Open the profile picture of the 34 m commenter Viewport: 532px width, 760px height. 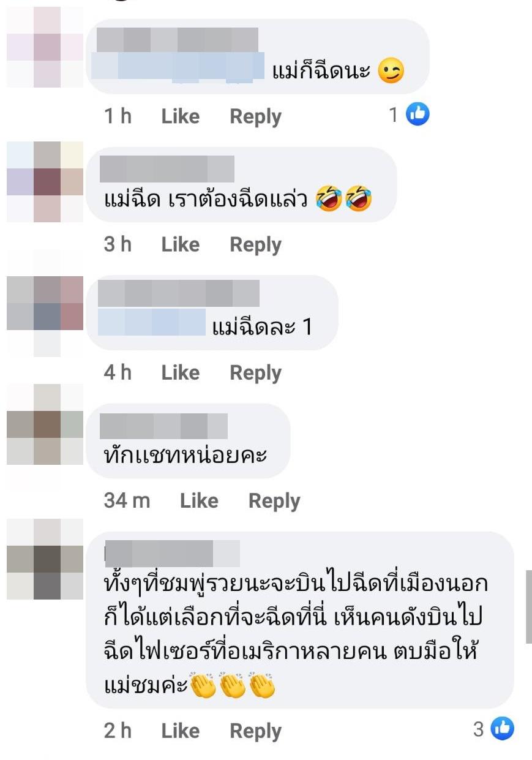click(45, 424)
